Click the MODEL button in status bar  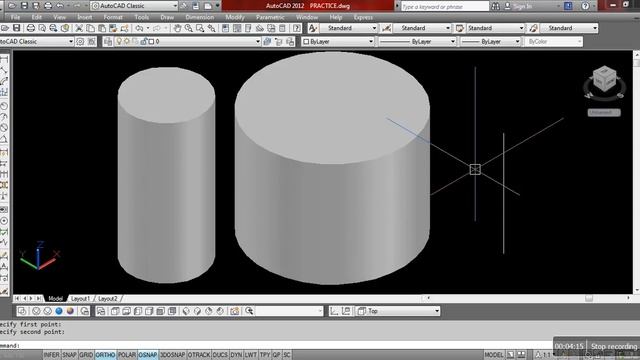pyautogui.click(x=493, y=355)
